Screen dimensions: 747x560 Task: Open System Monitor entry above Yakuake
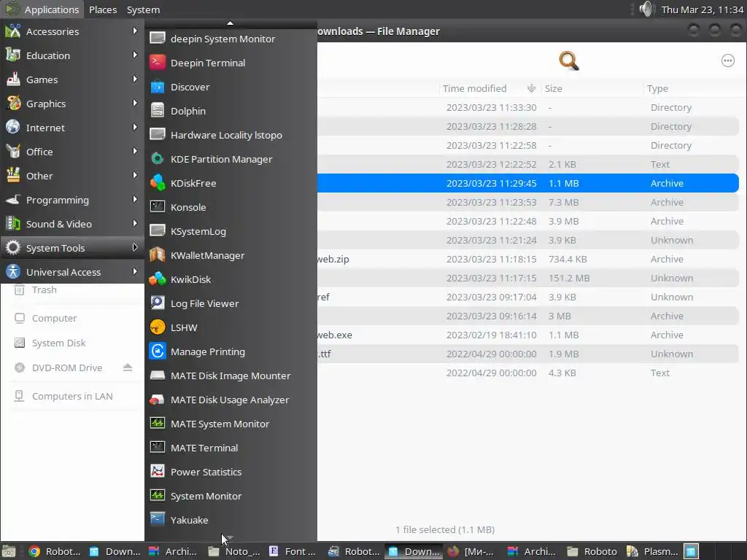pos(231,496)
